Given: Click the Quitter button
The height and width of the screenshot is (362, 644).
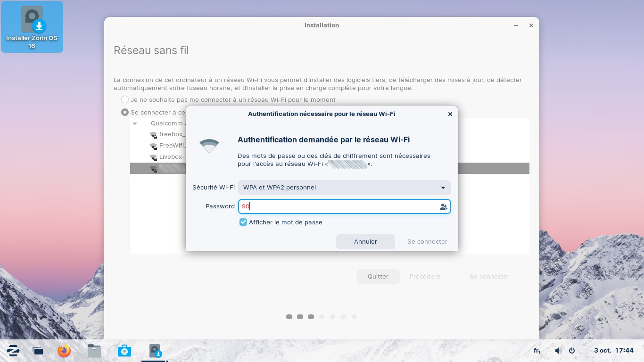Looking at the screenshot, I should (378, 277).
